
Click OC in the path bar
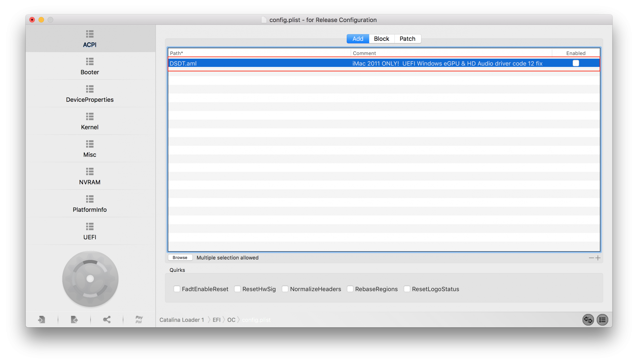[231, 320]
